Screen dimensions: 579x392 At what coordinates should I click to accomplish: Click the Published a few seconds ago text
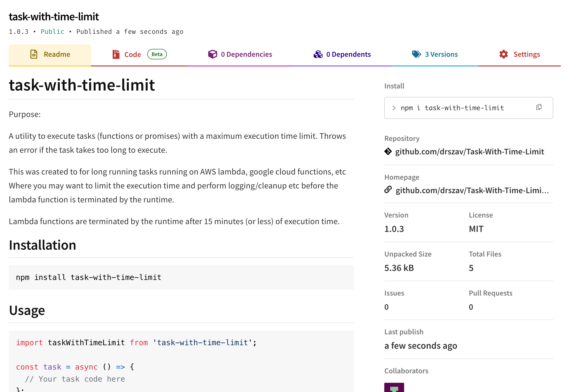130,32
